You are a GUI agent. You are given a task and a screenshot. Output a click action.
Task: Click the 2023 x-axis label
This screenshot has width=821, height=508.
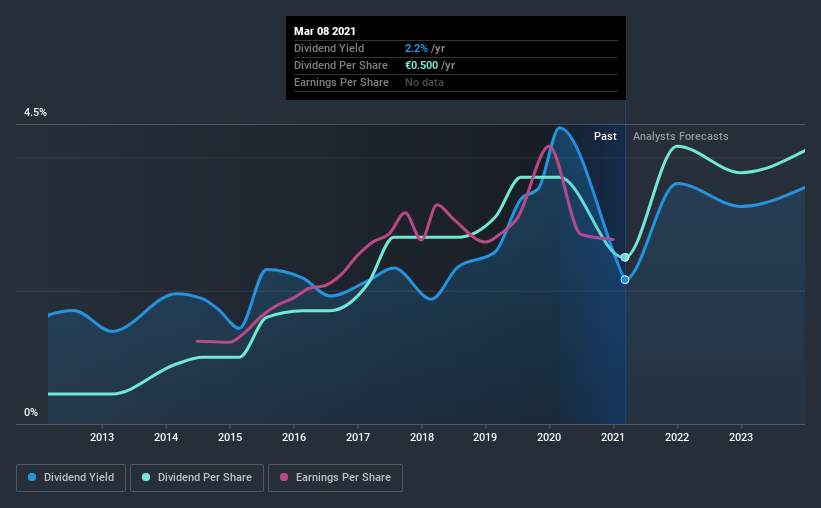740,437
